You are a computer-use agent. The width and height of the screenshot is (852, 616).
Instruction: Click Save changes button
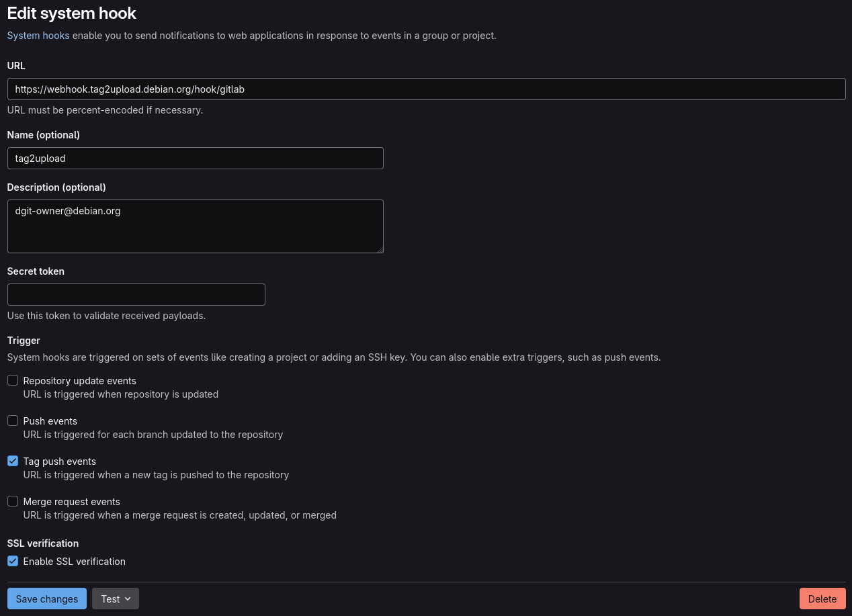[x=47, y=599]
